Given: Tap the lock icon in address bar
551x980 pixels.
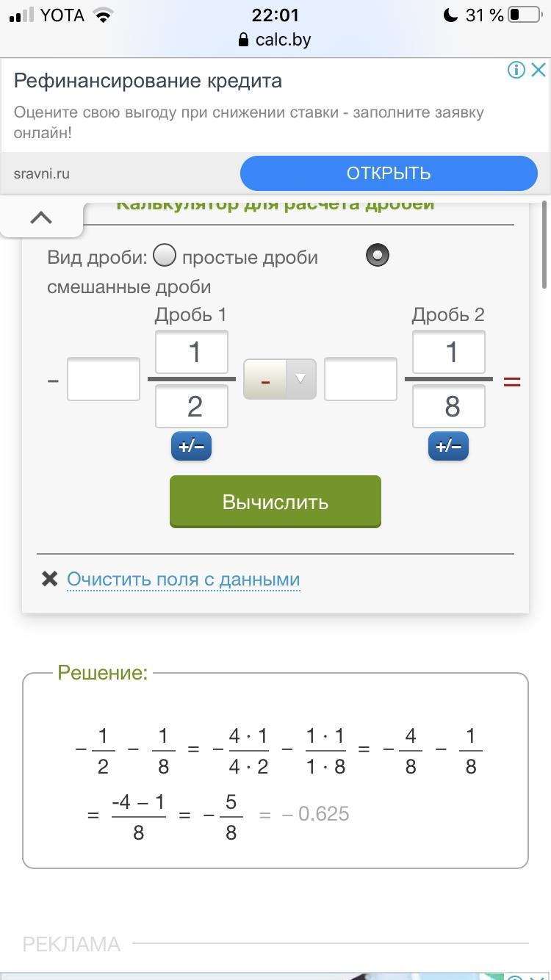Looking at the screenshot, I should [x=244, y=40].
